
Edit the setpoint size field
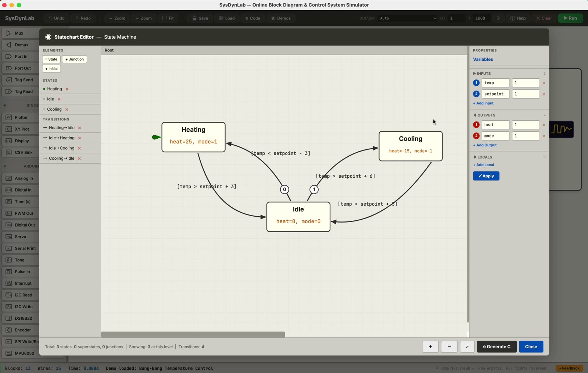[x=526, y=94]
